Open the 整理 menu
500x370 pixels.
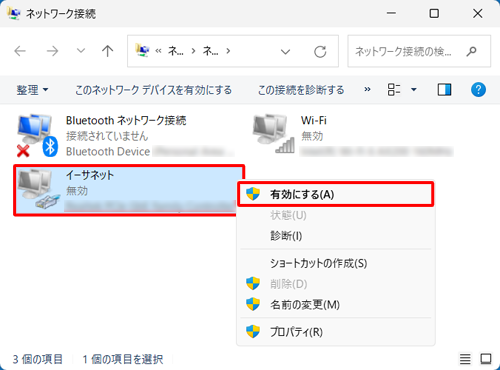32,90
